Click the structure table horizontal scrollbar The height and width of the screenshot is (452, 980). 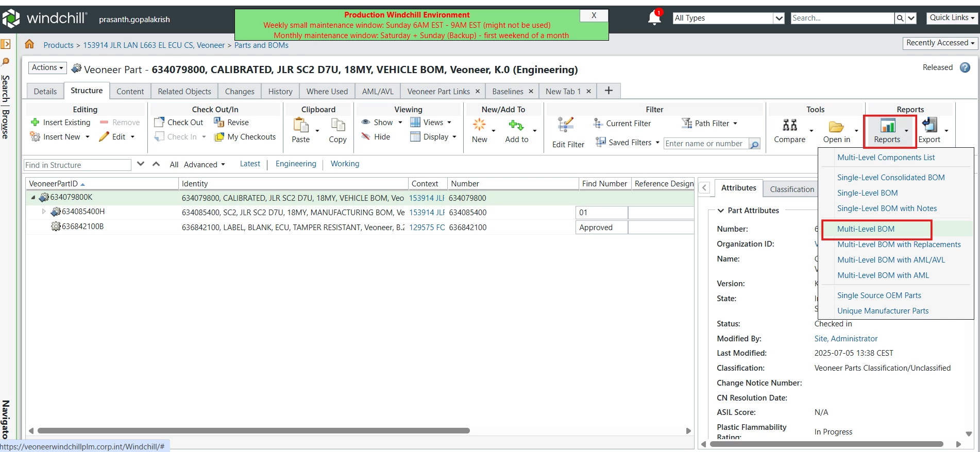pos(254,430)
